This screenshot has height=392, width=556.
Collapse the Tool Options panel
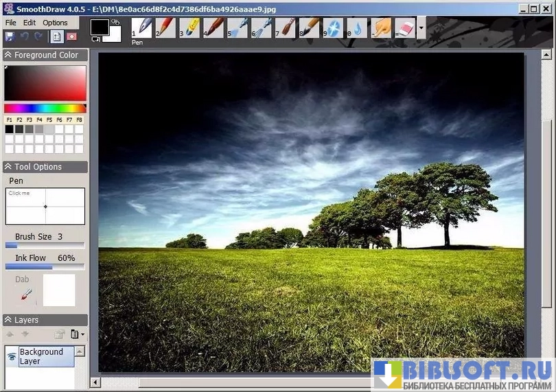tap(8, 167)
